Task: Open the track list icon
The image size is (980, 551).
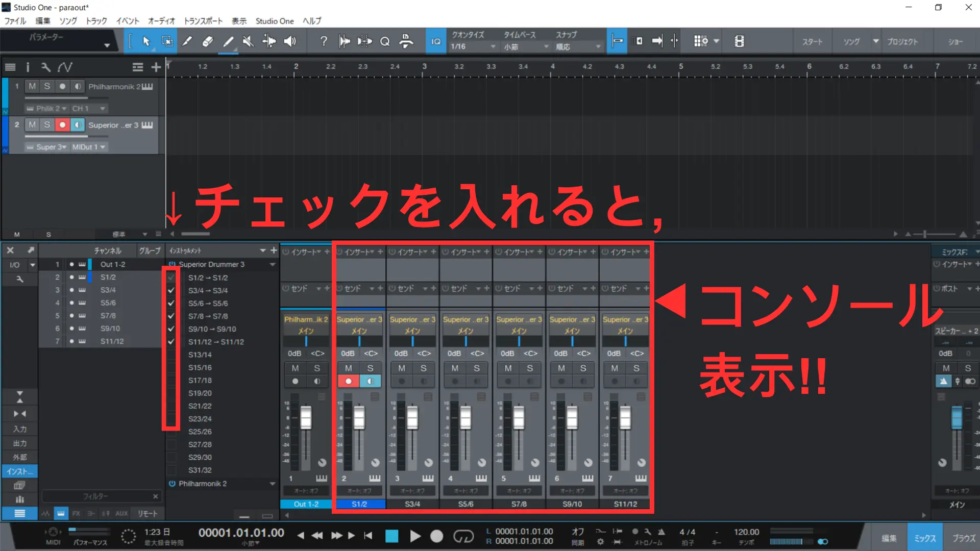Action: point(10,67)
